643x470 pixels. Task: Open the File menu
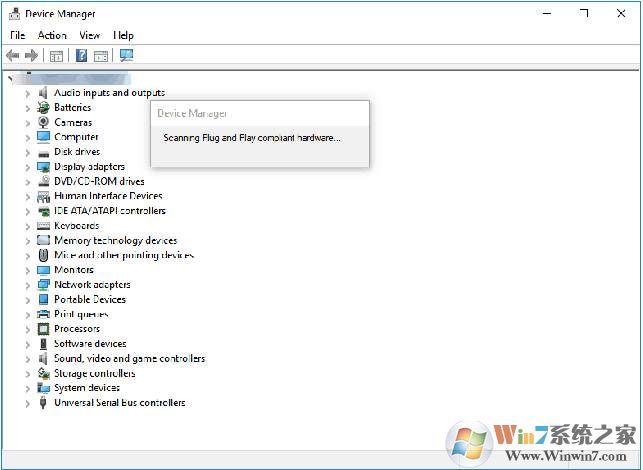[18, 35]
